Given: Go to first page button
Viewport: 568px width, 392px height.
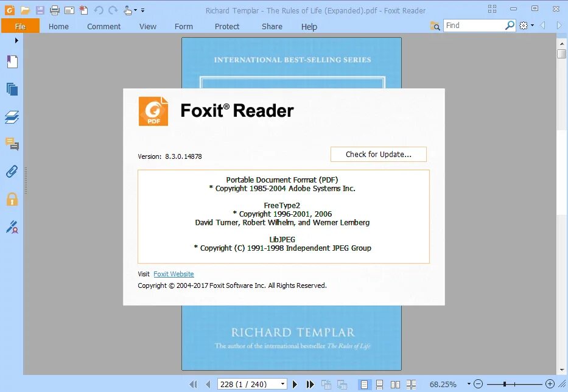Looking at the screenshot, I should [x=194, y=384].
